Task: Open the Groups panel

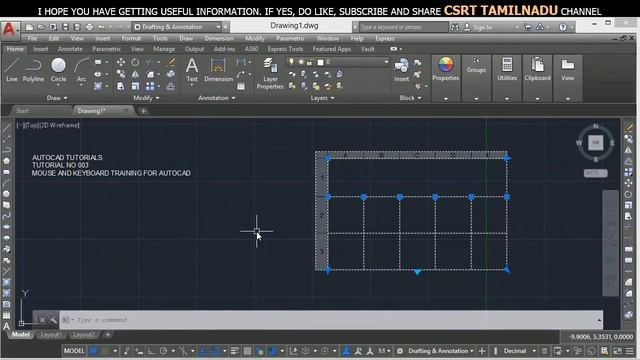Action: click(x=476, y=65)
